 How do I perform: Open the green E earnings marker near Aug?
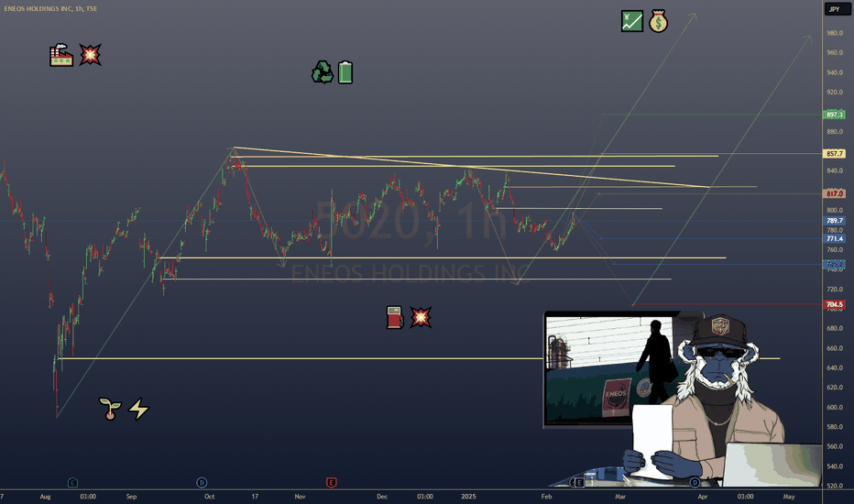[72, 482]
